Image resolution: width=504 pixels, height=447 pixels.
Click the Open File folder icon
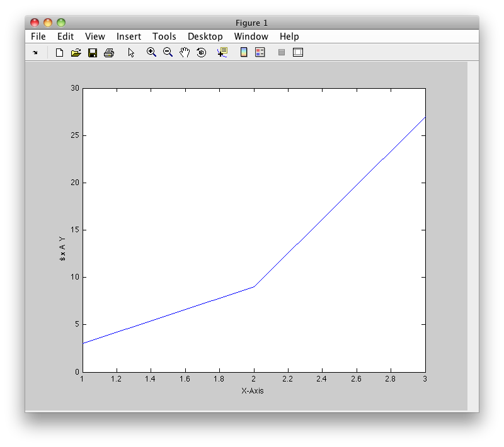pyautogui.click(x=76, y=53)
